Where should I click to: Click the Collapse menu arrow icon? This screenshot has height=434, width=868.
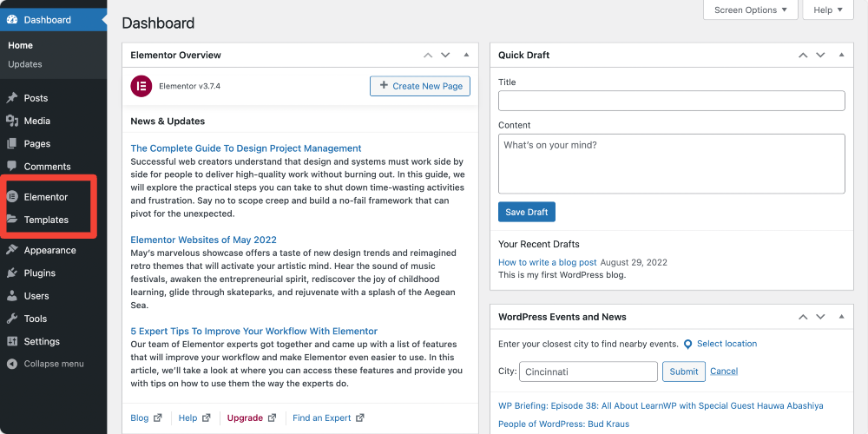click(11, 364)
